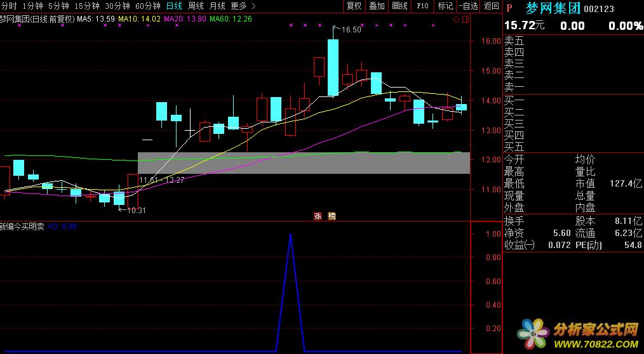Image resolution: width=644 pixels, height=354 pixels.
Task: Click the 净资 5.60 value
Action: pos(562,233)
